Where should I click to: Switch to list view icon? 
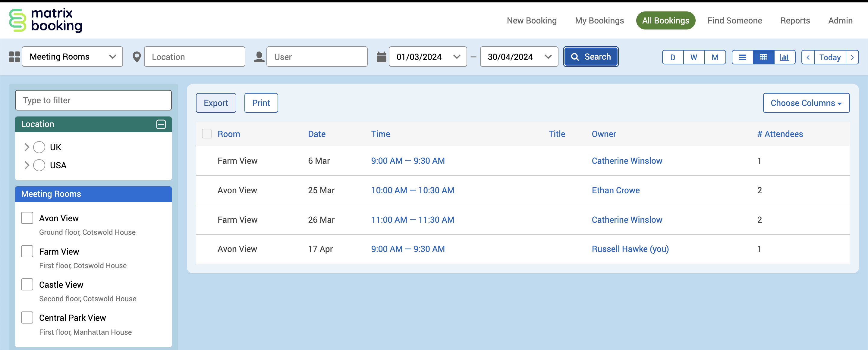742,57
